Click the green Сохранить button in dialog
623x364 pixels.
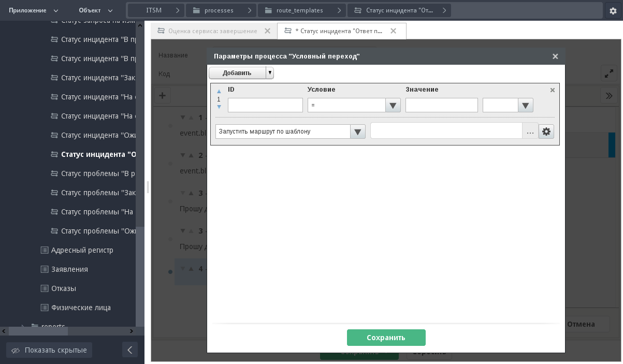pyautogui.click(x=386, y=338)
